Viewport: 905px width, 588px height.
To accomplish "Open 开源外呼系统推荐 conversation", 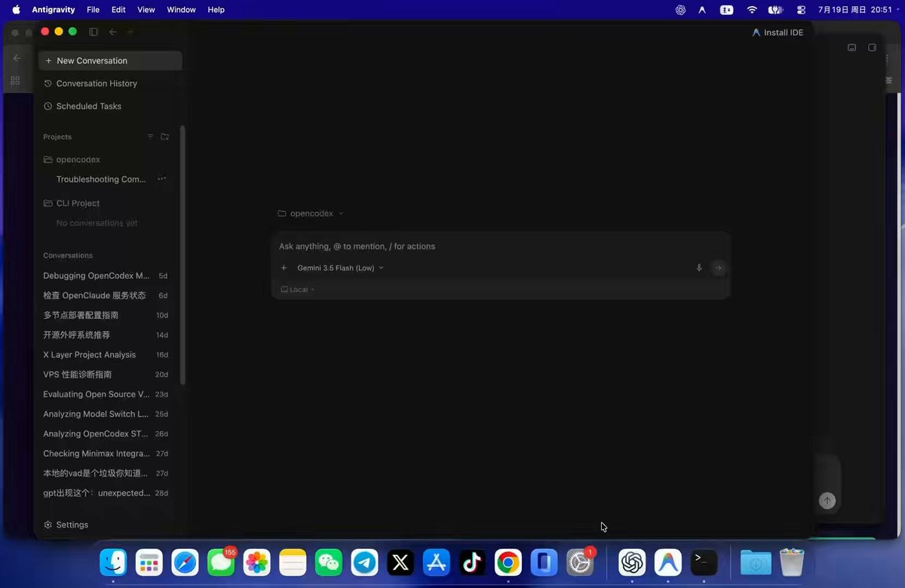I will pos(106,335).
